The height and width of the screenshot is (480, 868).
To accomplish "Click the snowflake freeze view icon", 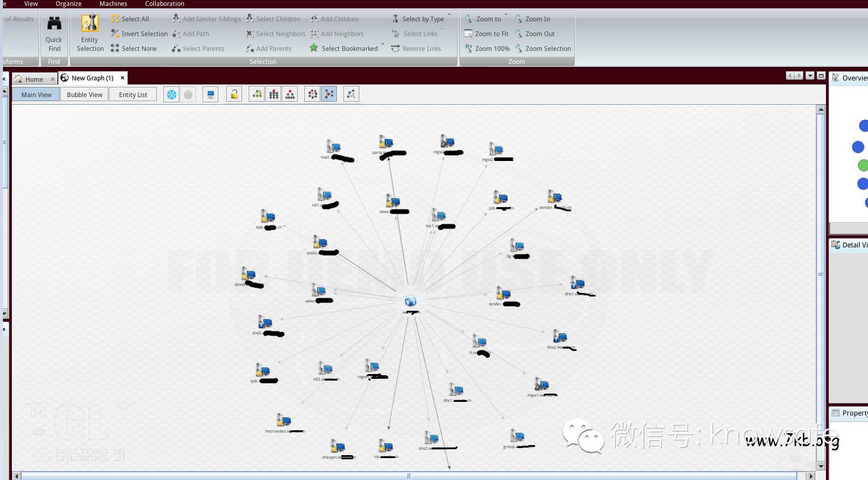I will coord(171,94).
